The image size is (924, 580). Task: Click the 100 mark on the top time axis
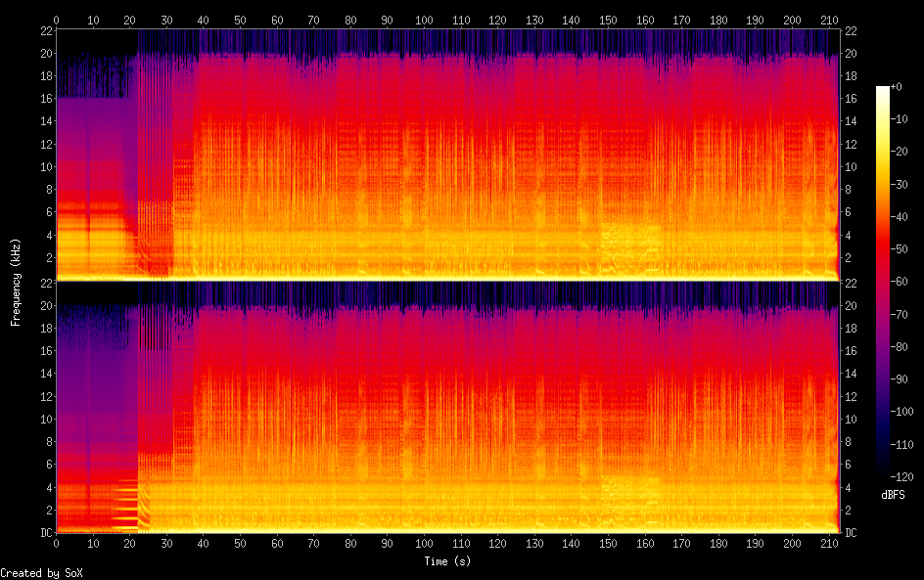[424, 20]
